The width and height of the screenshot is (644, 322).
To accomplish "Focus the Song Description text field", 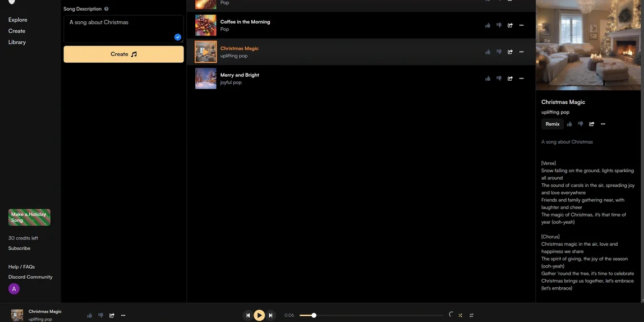I will click(123, 29).
